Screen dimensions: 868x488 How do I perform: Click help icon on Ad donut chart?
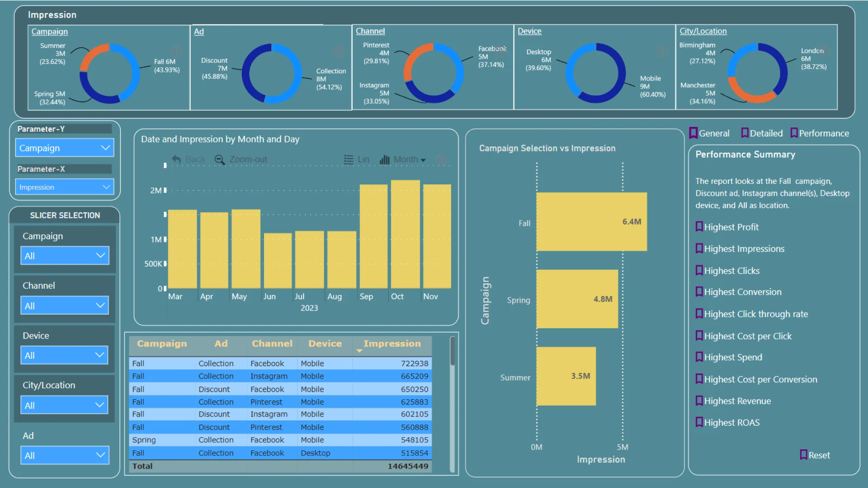[339, 52]
